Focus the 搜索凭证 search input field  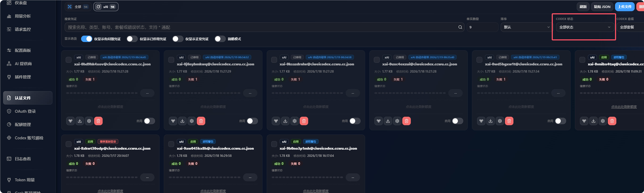tap(265, 27)
